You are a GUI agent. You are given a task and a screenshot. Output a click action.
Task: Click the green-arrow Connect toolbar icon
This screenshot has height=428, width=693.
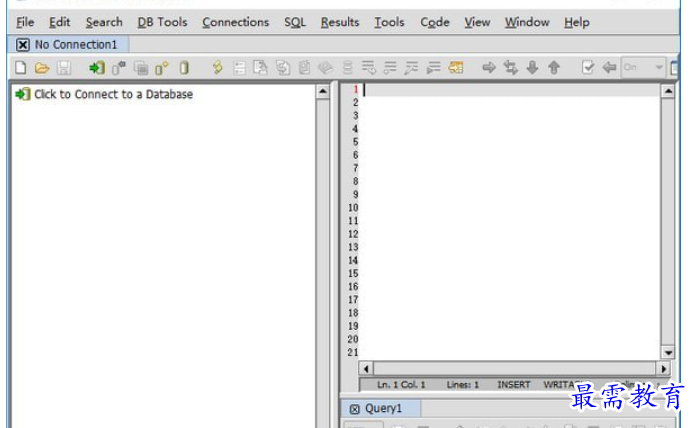[x=97, y=68]
